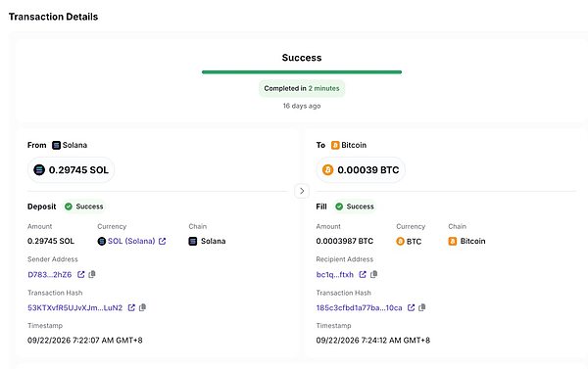The width and height of the screenshot is (588, 369).
Task: Click the SOL (Solana) currency link
Action: click(131, 241)
